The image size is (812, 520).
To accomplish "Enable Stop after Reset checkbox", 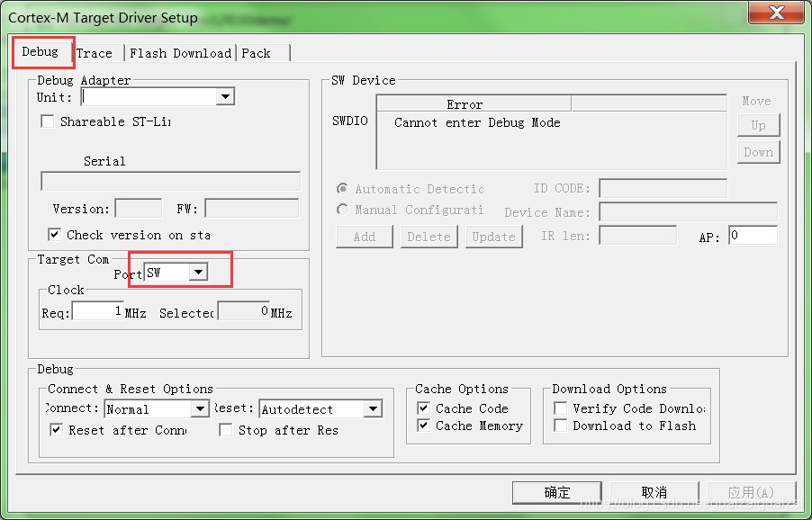I will (x=225, y=430).
